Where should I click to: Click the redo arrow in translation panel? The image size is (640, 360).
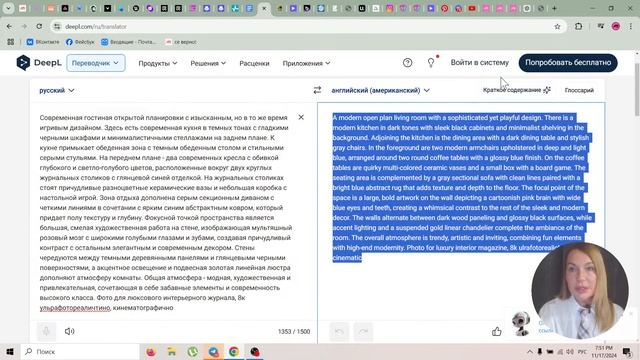tap(363, 331)
